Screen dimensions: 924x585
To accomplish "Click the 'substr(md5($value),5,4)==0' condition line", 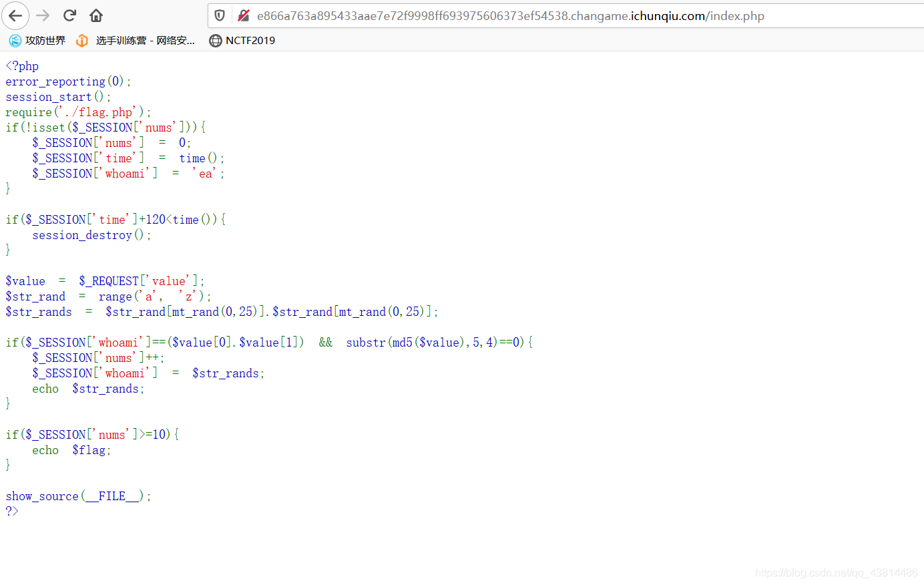I will click(269, 343).
